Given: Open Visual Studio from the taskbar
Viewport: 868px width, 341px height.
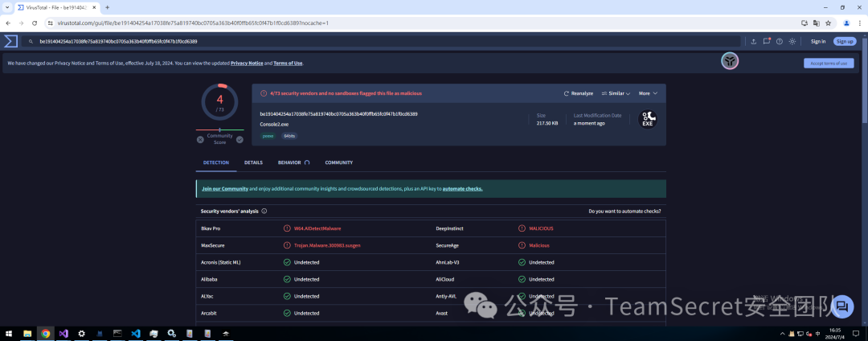Looking at the screenshot, I should point(63,333).
